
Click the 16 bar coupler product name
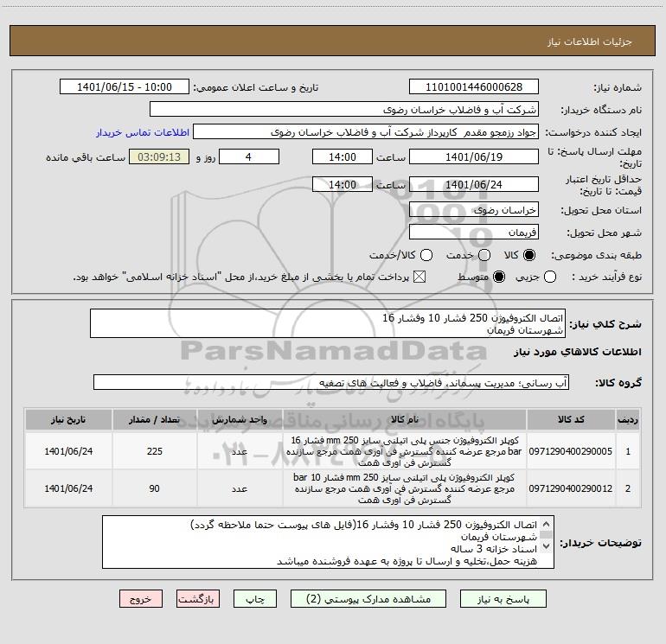(405, 451)
